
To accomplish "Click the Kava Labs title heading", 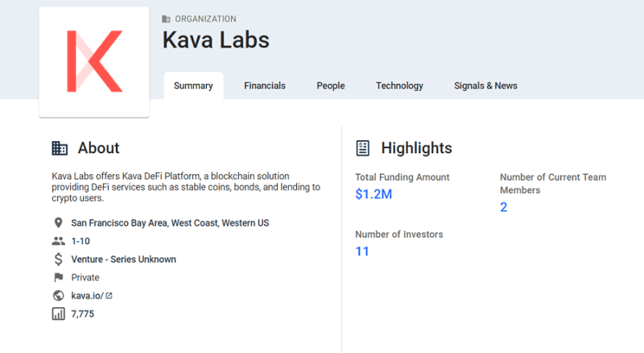I will pyautogui.click(x=216, y=40).
